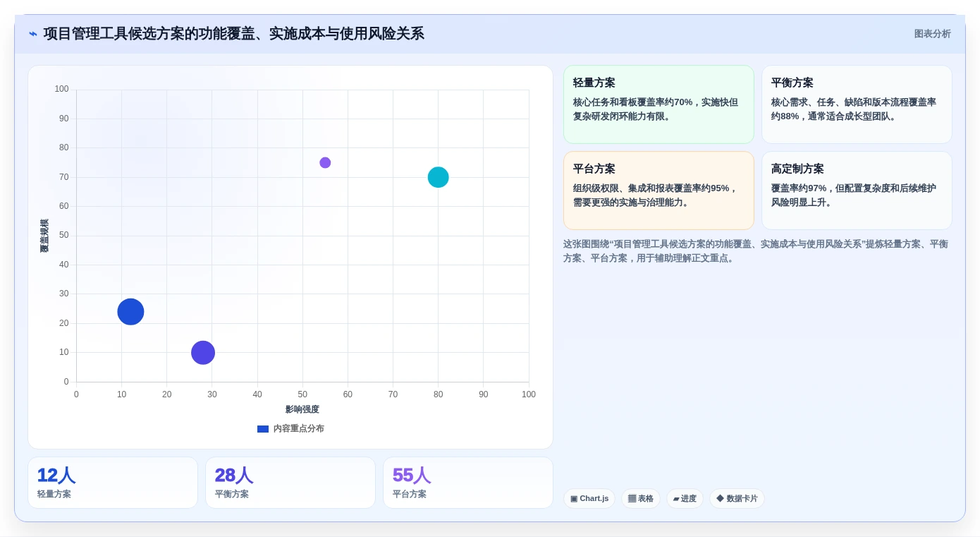Image resolution: width=980 pixels, height=537 pixels.
Task: Click the 图表分析 label in the header
Action: [x=932, y=34]
